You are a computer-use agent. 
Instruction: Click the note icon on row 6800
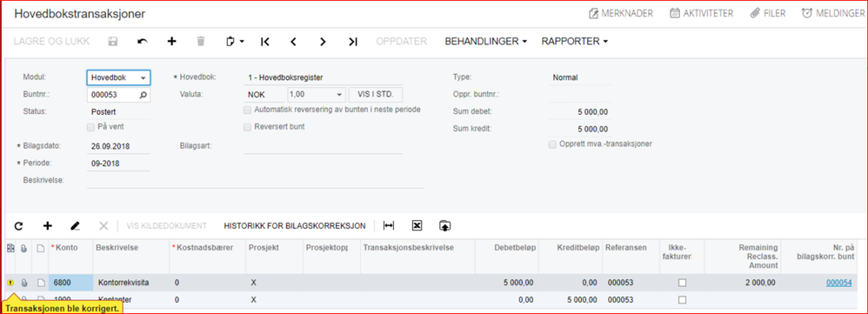click(40, 283)
